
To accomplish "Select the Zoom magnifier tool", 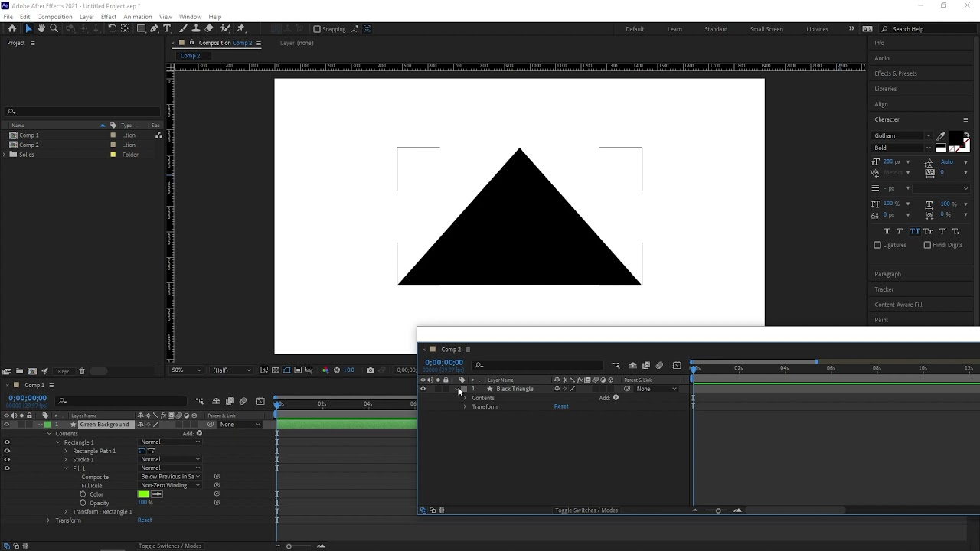I will tap(54, 28).
